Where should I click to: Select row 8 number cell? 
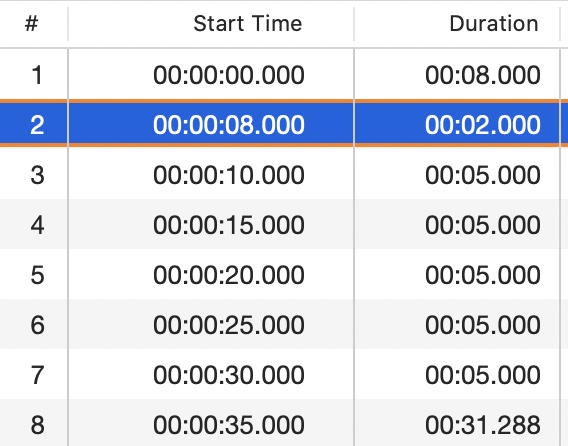37,425
